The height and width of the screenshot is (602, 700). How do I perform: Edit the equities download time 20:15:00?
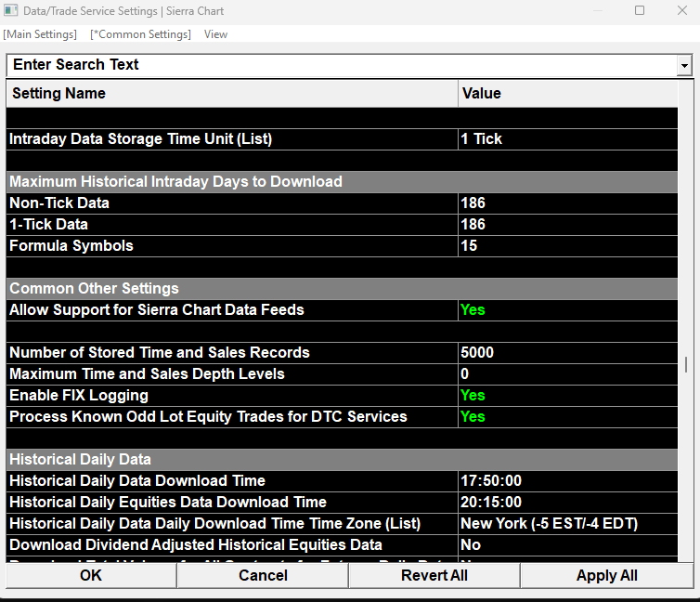click(x=568, y=503)
